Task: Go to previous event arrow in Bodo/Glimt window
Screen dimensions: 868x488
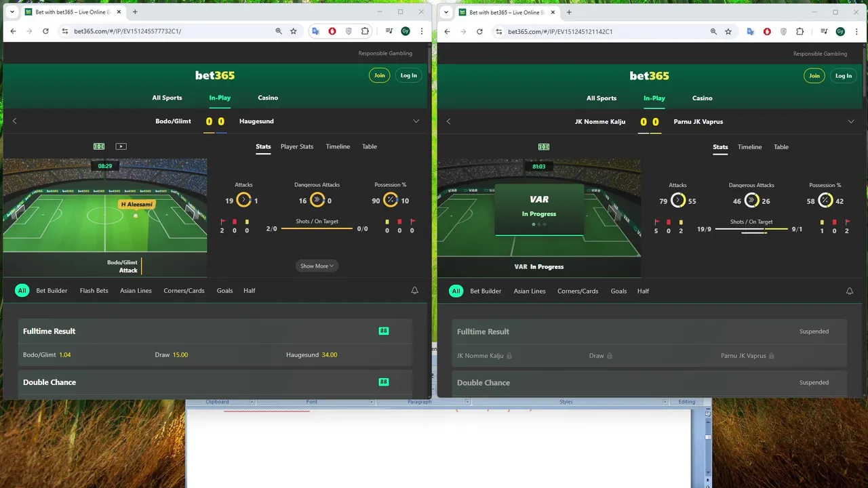Action: click(x=14, y=121)
